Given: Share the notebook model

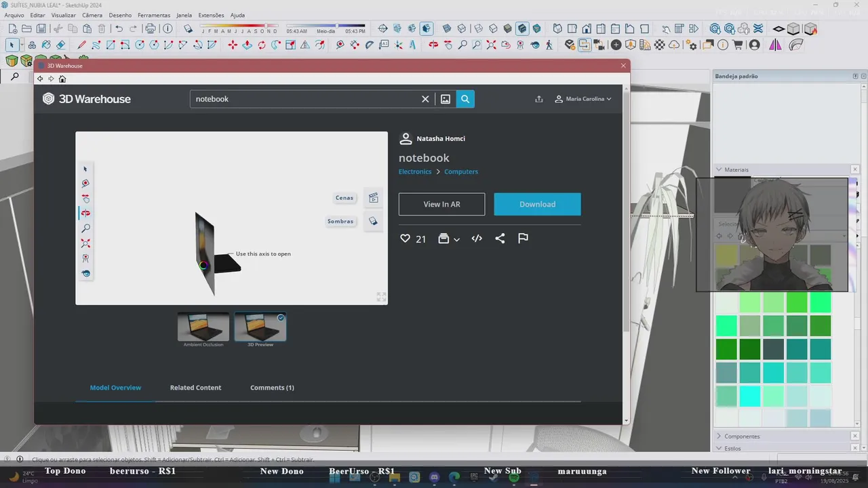Looking at the screenshot, I should [x=500, y=239].
